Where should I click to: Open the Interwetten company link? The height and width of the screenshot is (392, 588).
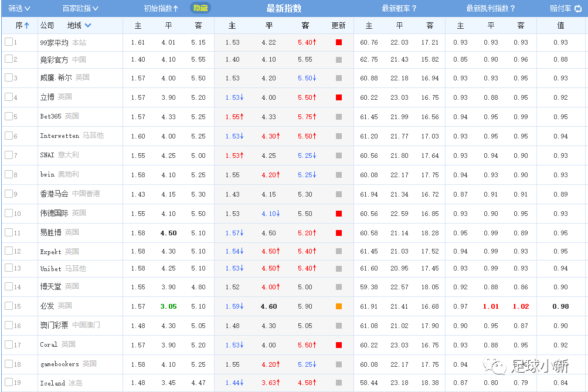(x=60, y=136)
